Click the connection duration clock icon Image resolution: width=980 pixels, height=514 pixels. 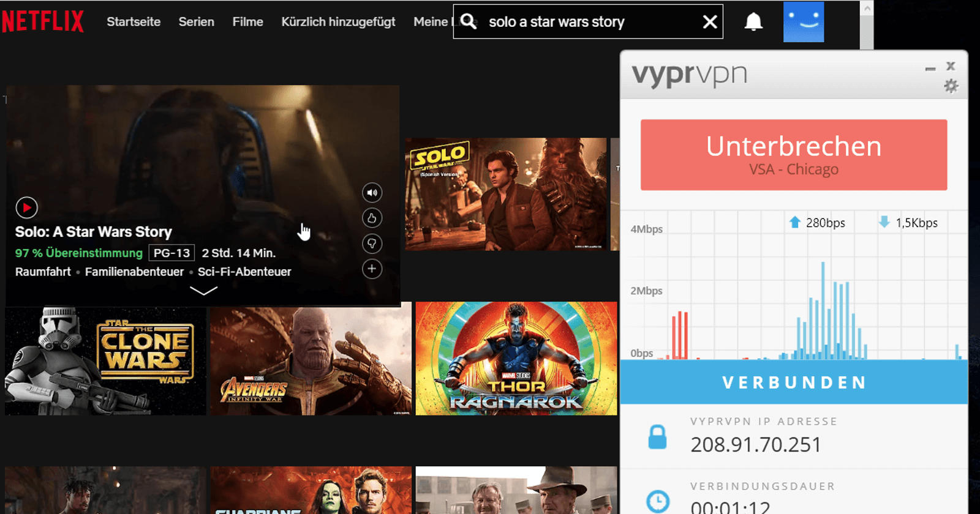pos(658,501)
